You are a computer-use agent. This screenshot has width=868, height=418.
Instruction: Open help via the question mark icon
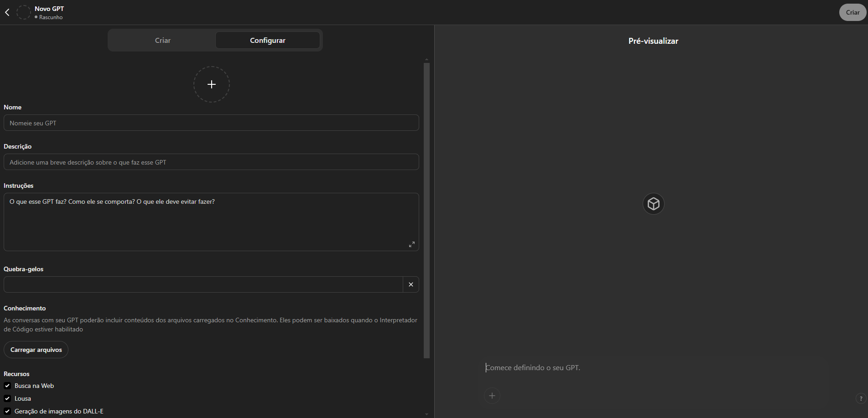tap(861, 398)
